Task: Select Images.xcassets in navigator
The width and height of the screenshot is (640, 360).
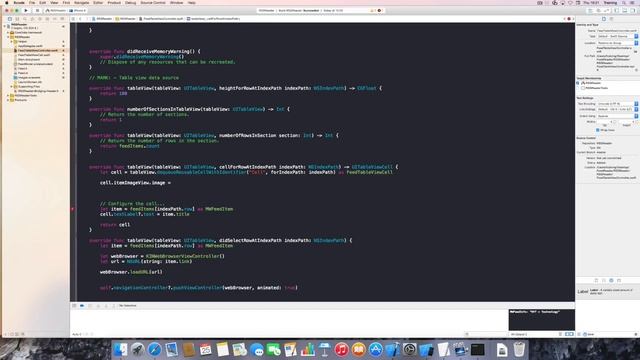Action: 29,78
